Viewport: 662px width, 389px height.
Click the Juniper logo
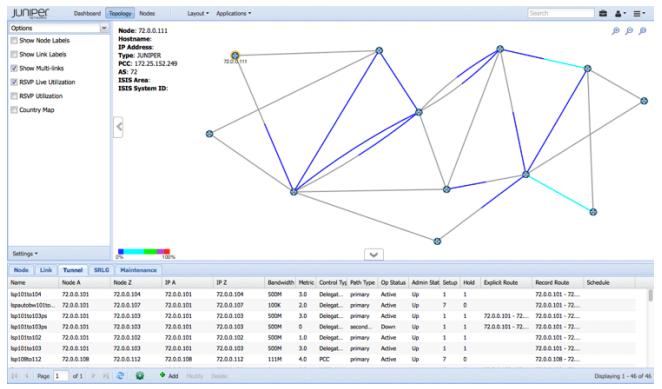(x=30, y=13)
